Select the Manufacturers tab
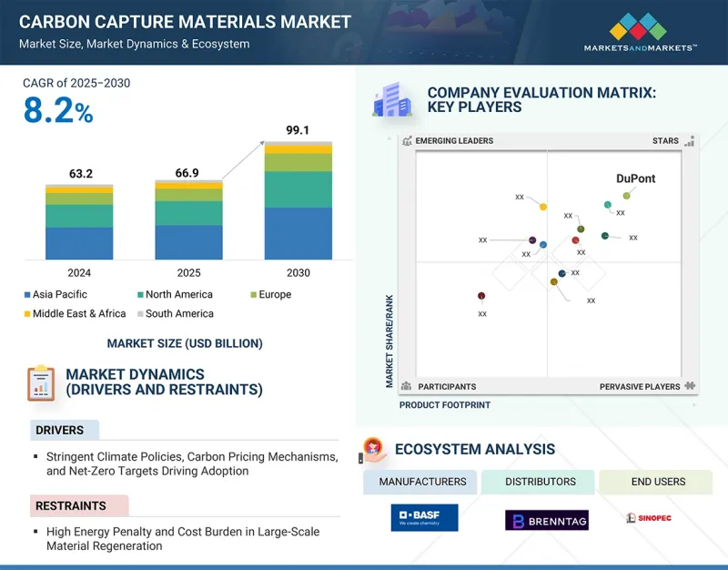The width and height of the screenshot is (728, 570). [421, 482]
